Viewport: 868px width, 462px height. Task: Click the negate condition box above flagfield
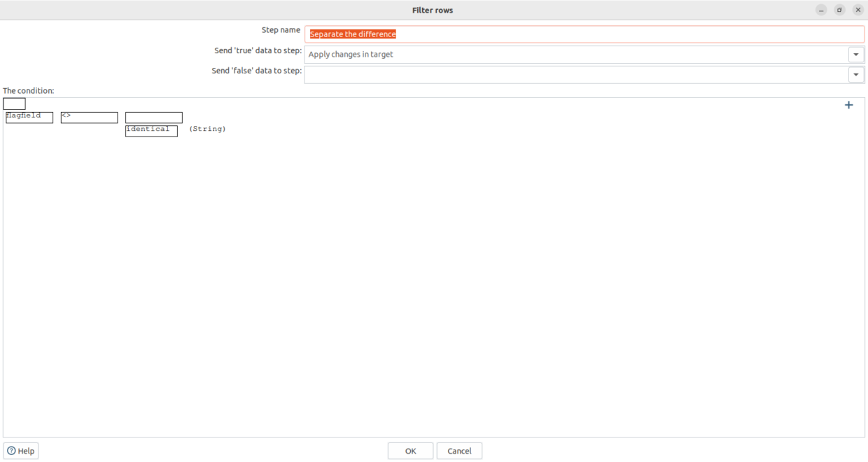(x=13, y=104)
